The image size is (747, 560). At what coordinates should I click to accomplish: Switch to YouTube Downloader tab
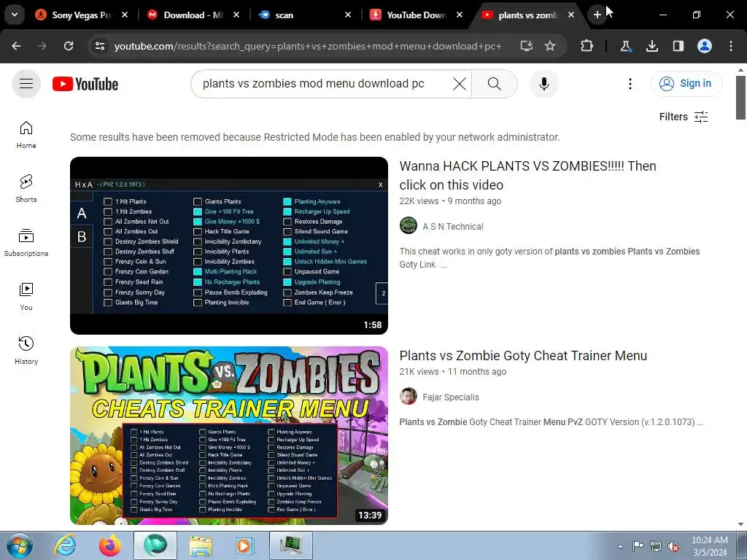point(416,15)
